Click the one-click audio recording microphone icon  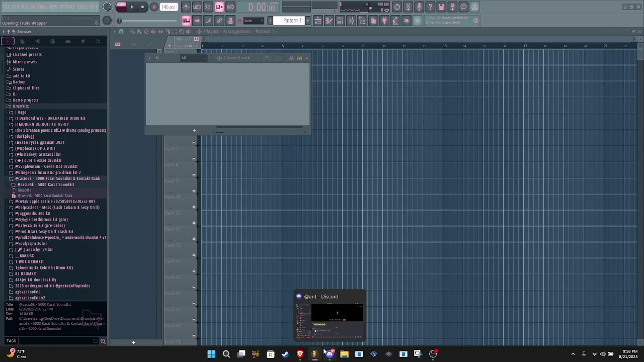(x=420, y=7)
